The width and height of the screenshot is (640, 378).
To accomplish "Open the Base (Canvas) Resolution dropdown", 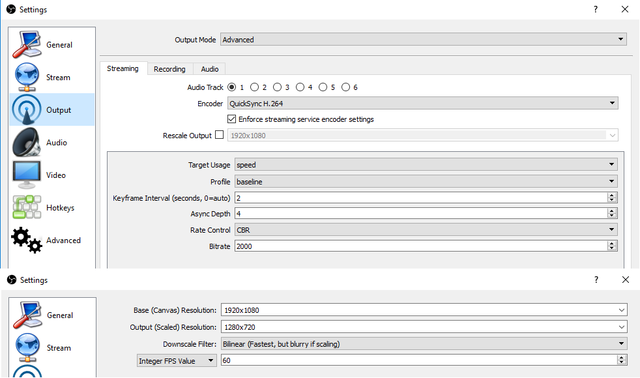I will (x=424, y=310).
